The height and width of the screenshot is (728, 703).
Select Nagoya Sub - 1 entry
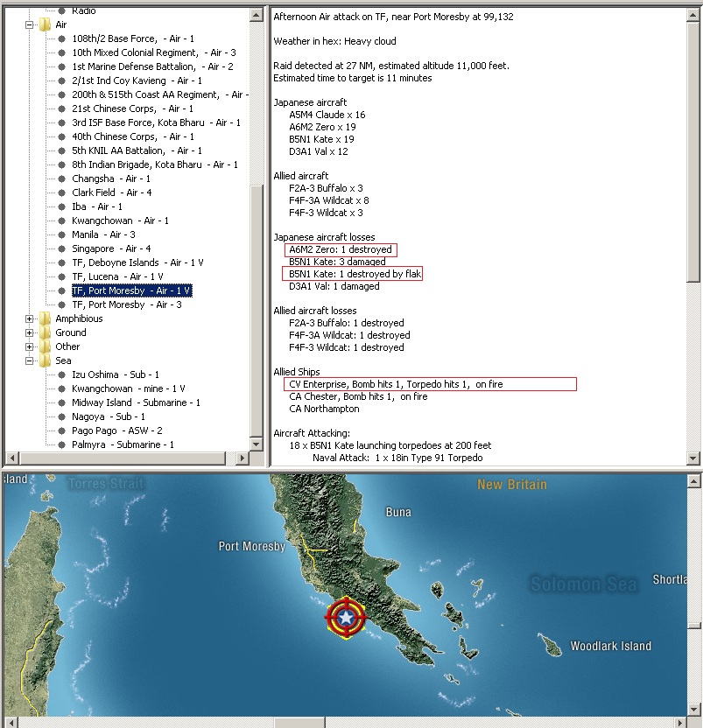point(109,416)
